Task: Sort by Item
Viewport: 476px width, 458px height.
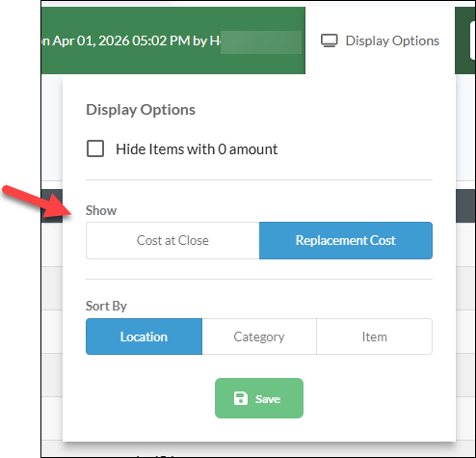Action: click(374, 337)
